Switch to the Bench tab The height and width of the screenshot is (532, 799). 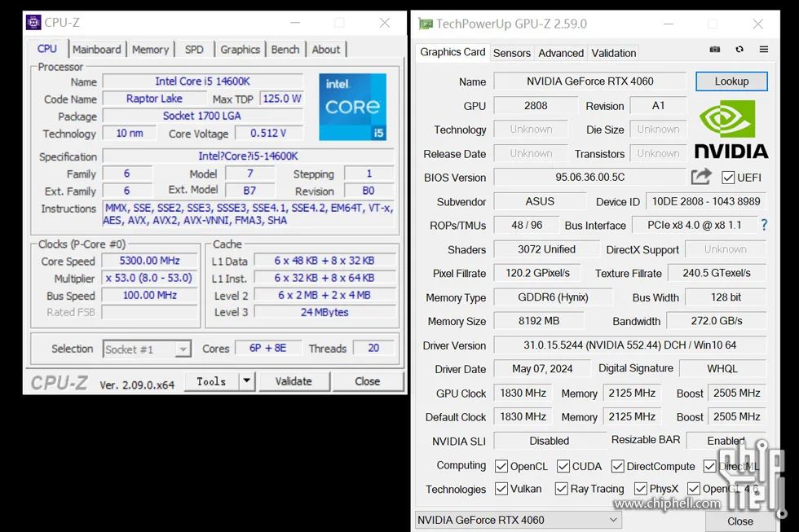[285, 50]
